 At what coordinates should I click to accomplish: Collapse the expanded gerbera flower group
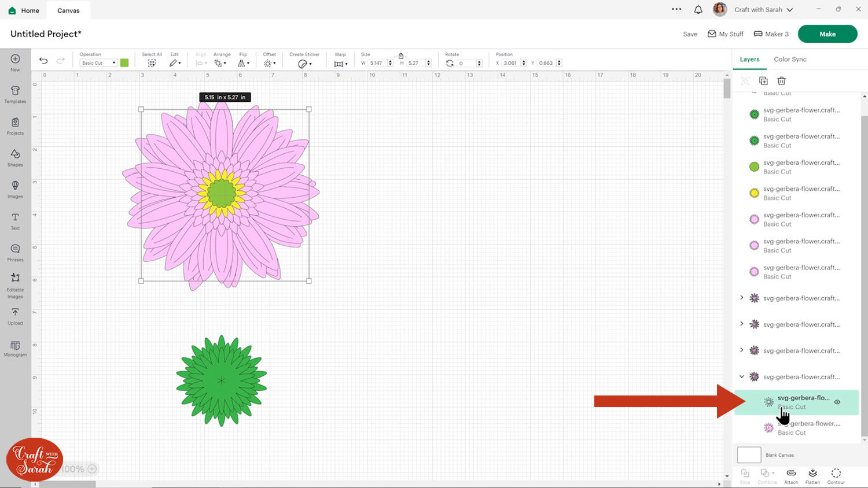[742, 376]
